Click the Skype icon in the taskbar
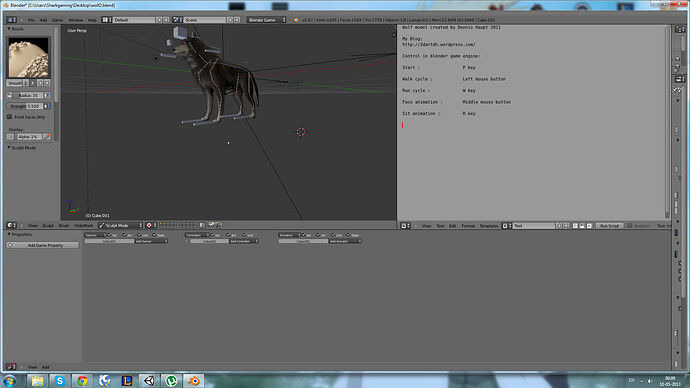 [x=59, y=381]
